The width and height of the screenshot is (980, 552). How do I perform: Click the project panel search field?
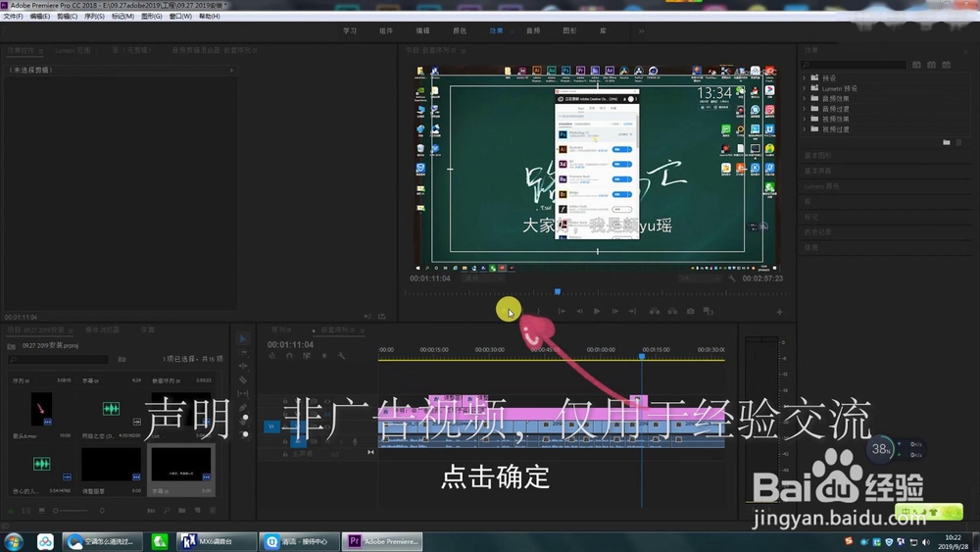pos(59,360)
